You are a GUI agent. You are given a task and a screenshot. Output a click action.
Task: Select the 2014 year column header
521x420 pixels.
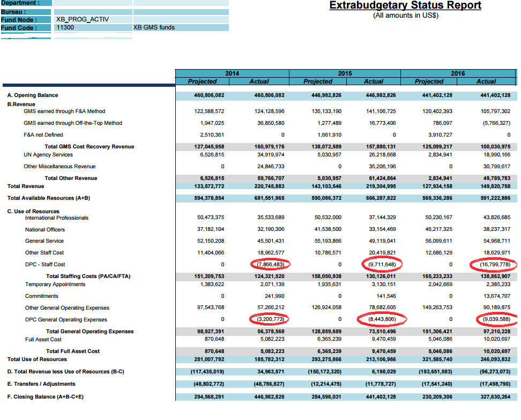232,73
